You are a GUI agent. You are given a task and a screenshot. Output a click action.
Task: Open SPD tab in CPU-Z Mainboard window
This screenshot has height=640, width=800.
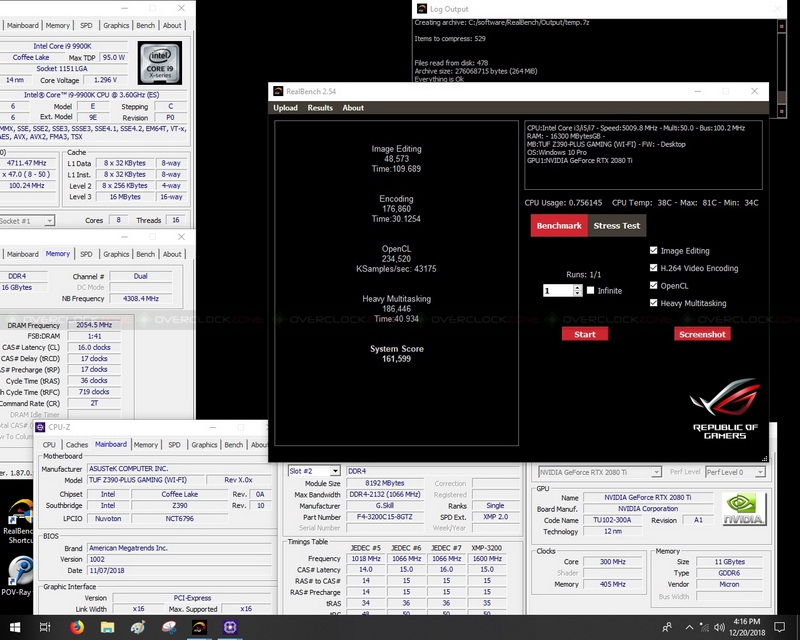point(174,445)
